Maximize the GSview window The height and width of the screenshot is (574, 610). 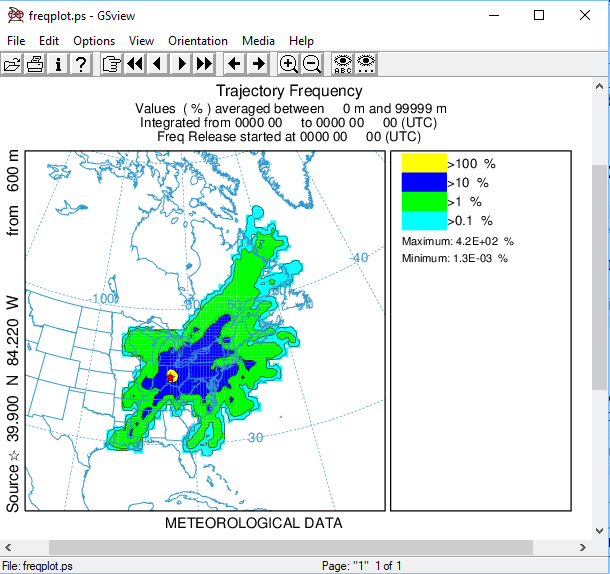(539, 15)
